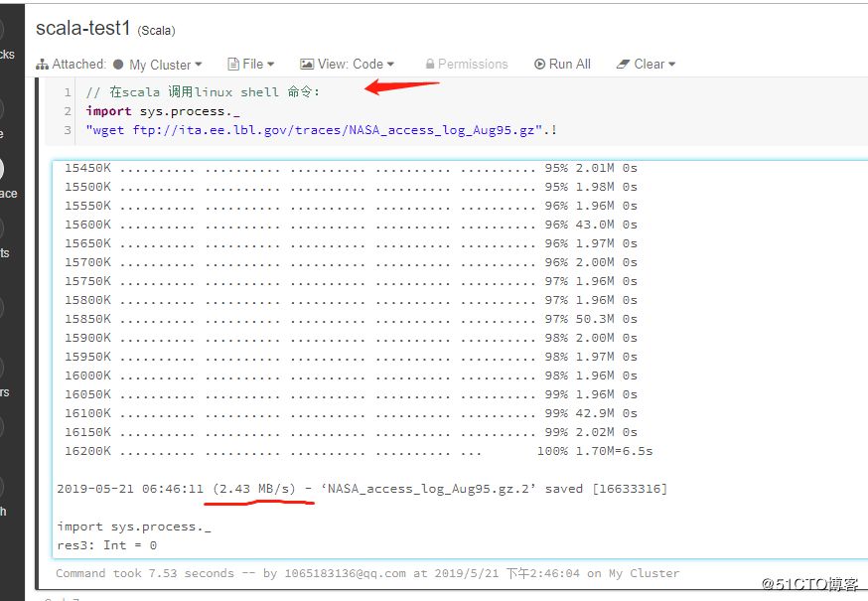The width and height of the screenshot is (868, 601).
Task: Click the lock icon beside Permissions
Action: [x=430, y=65]
